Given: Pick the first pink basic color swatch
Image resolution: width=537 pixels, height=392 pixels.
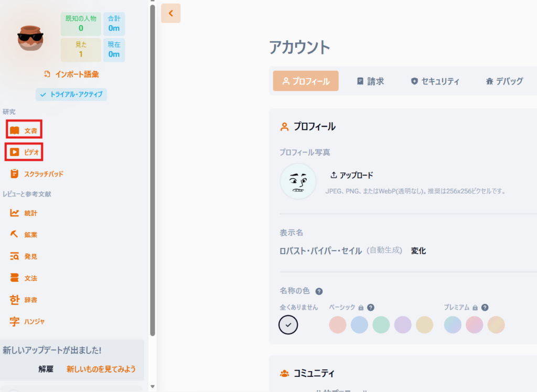Looking at the screenshot, I should pyautogui.click(x=338, y=325).
